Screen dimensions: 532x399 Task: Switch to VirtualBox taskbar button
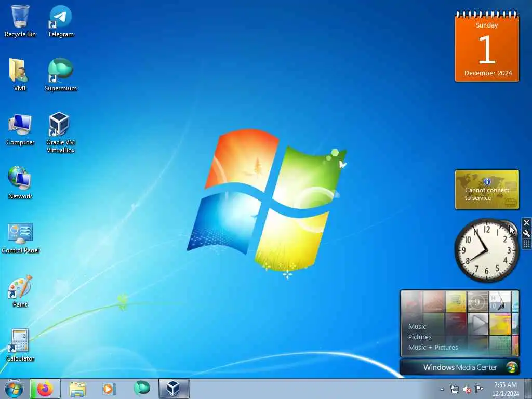coord(174,389)
